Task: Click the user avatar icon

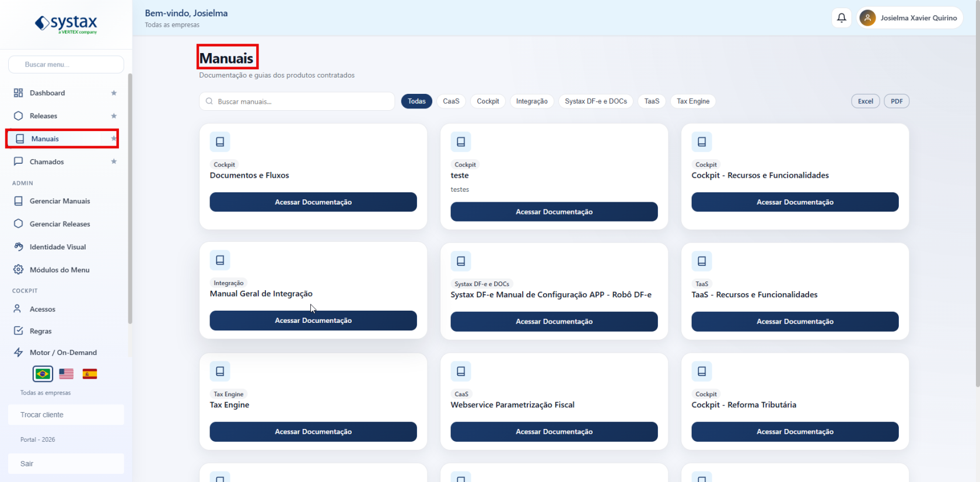Action: coord(867,18)
